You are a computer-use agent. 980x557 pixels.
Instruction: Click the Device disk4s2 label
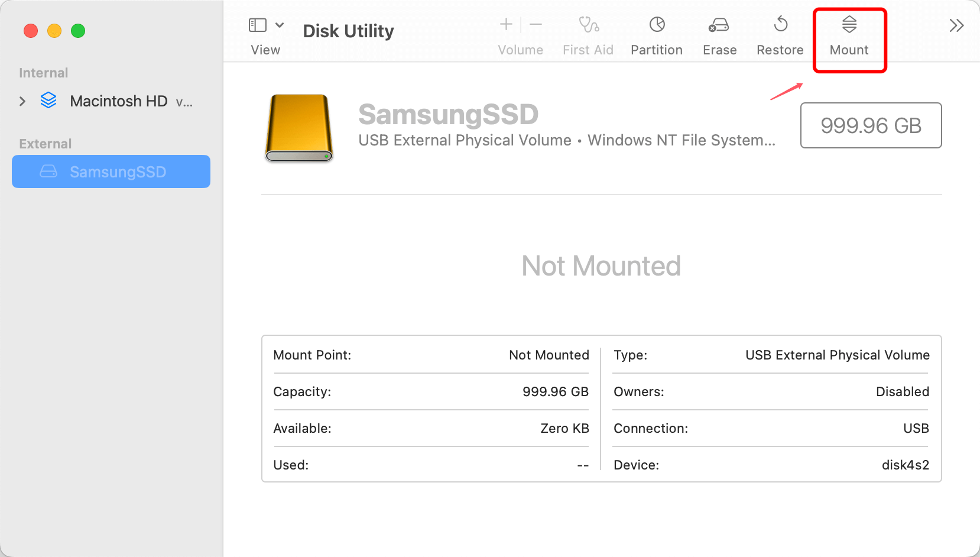coord(906,465)
